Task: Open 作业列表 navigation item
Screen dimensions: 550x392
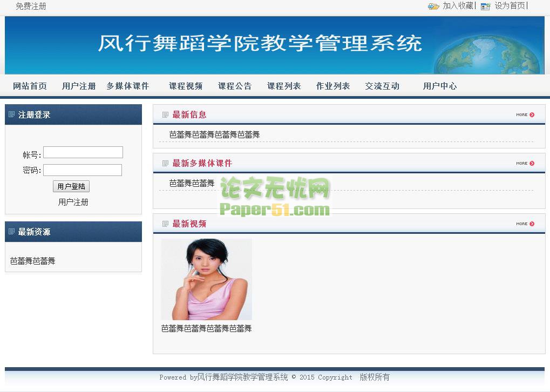Action: [333, 86]
